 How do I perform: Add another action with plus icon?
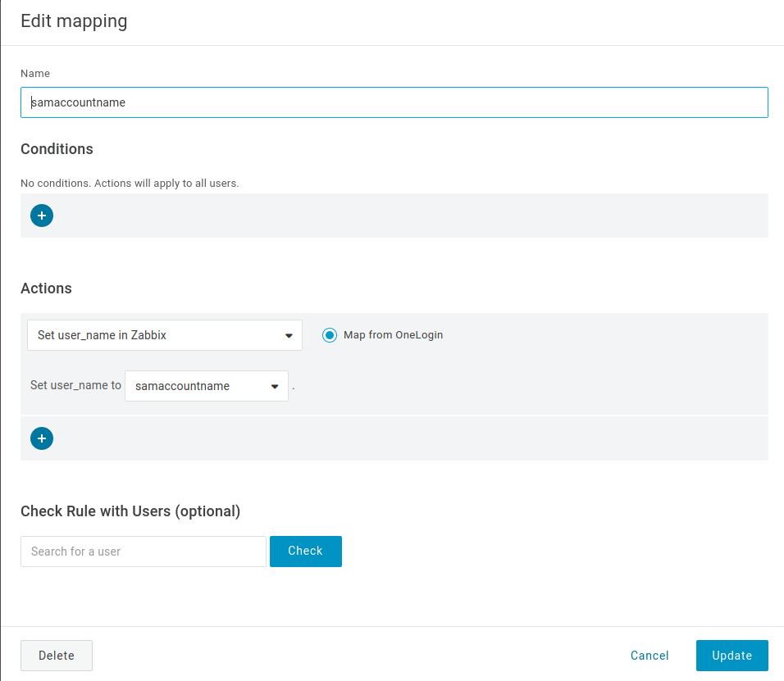(x=42, y=438)
